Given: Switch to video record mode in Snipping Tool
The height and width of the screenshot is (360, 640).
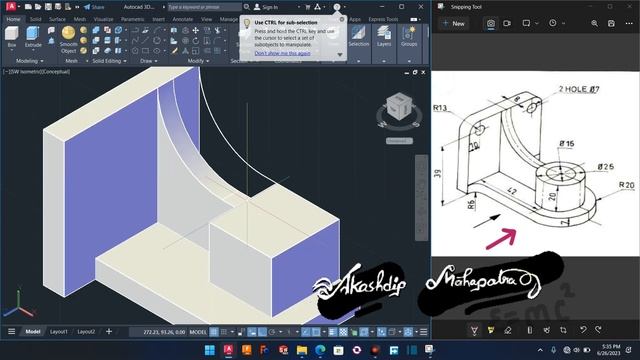Looking at the screenshot, I should [x=507, y=23].
